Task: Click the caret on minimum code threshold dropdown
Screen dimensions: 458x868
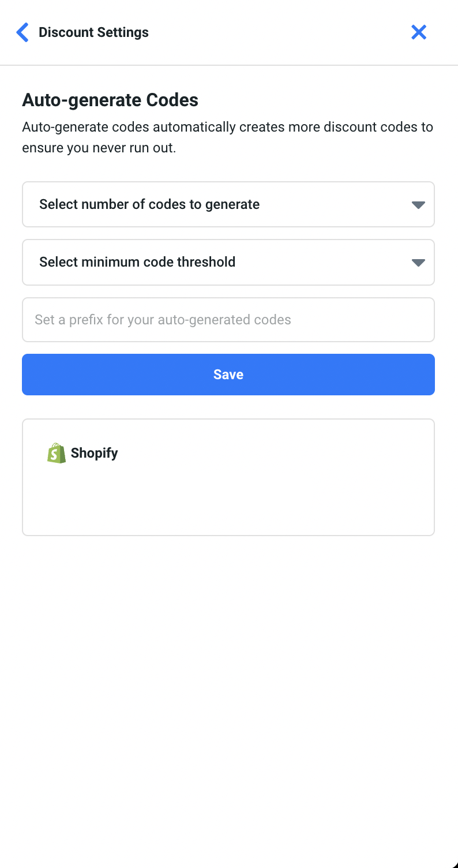Action: [x=418, y=263]
